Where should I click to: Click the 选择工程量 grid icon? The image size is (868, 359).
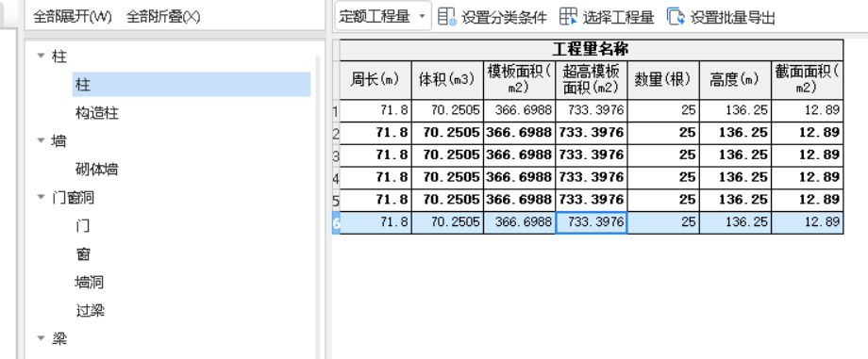[569, 17]
